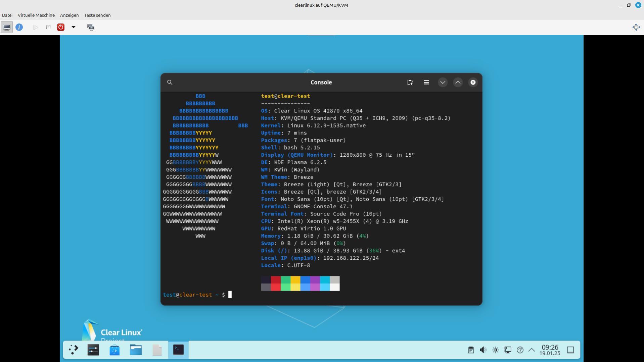Open the Datei menu

coord(7,15)
